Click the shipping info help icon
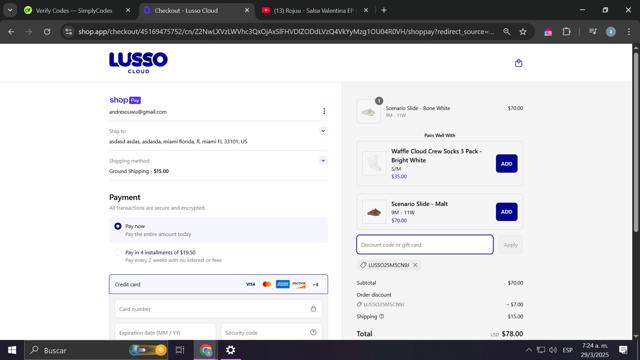Image resolution: width=640 pixels, height=360 pixels. pos(382,316)
